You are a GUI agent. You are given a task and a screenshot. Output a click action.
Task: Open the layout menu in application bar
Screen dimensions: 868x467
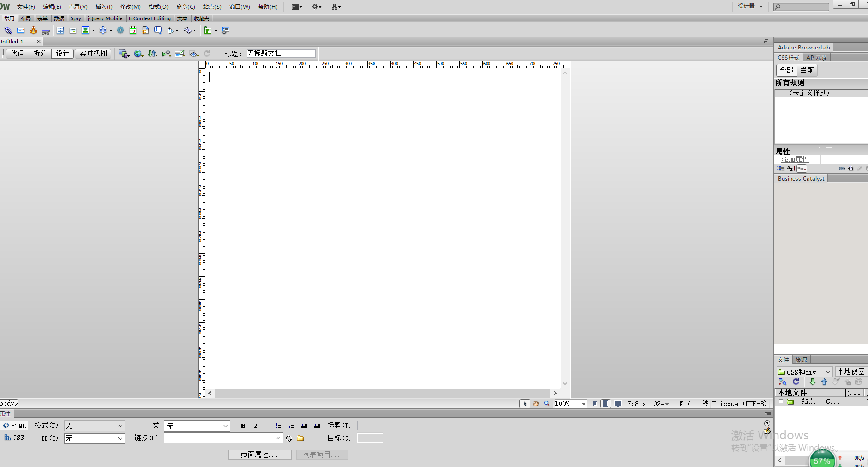(297, 7)
